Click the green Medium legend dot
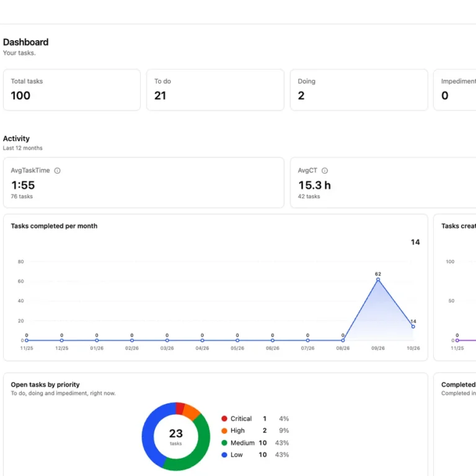Image resolution: width=476 pixels, height=476 pixels. [x=224, y=443]
